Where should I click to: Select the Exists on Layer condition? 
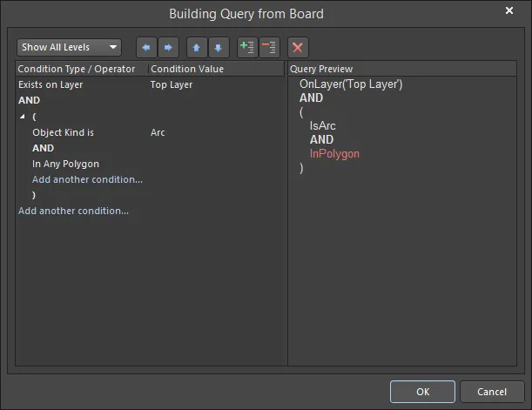coord(51,84)
